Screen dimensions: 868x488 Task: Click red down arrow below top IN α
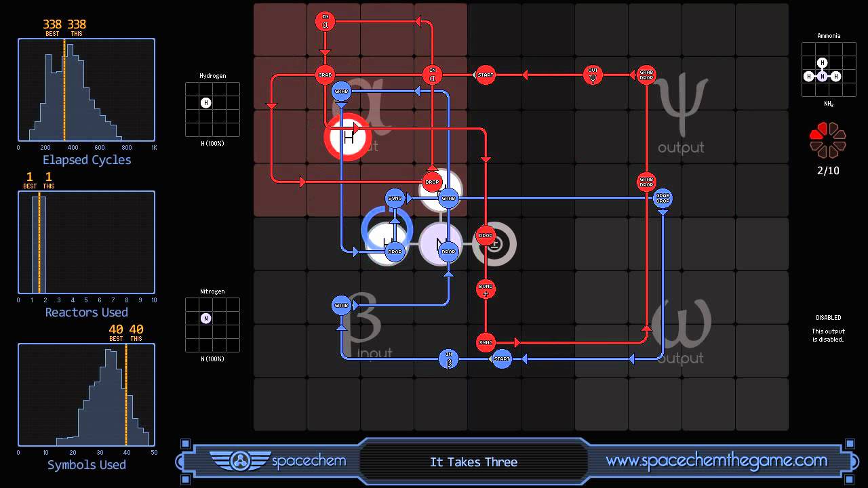click(x=325, y=52)
